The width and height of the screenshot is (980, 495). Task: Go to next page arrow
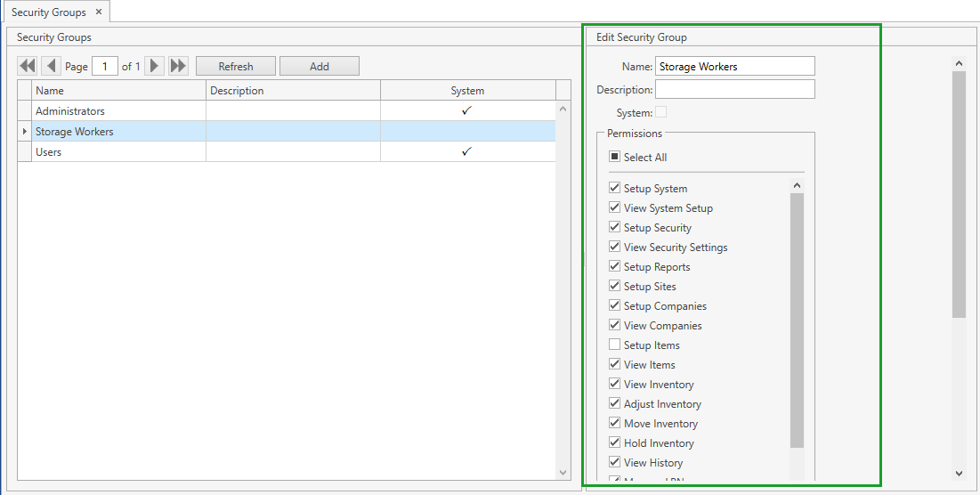tap(155, 66)
